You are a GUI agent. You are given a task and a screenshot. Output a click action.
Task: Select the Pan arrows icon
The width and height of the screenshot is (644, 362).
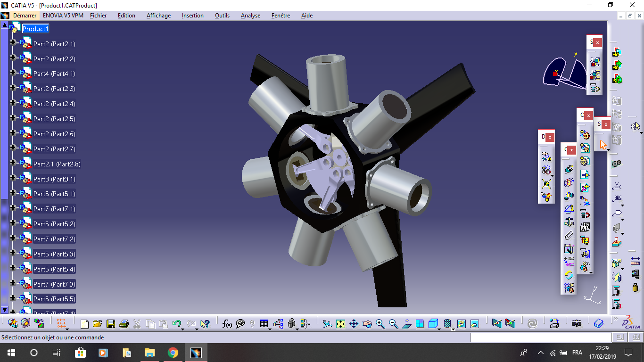click(354, 324)
